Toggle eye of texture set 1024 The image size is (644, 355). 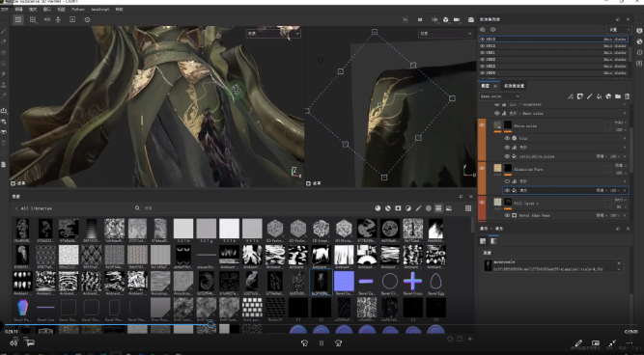click(483, 72)
